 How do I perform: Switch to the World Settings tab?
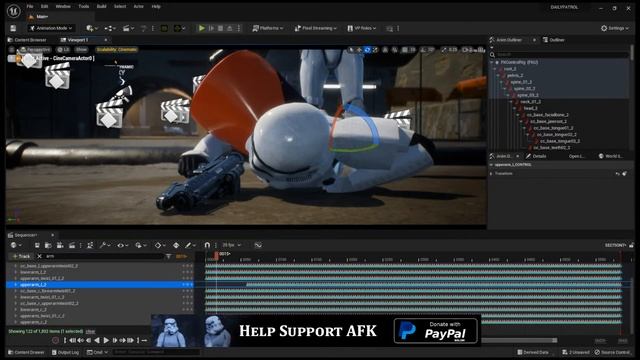click(610, 156)
